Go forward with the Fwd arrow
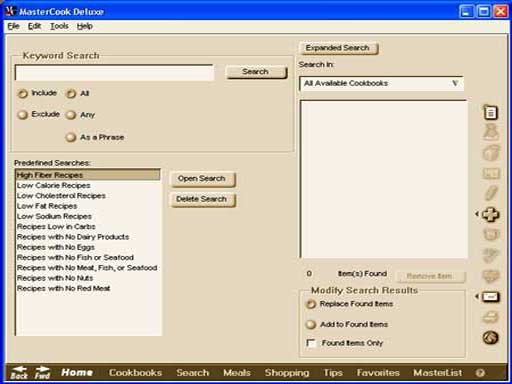The image size is (512, 384). 42,373
